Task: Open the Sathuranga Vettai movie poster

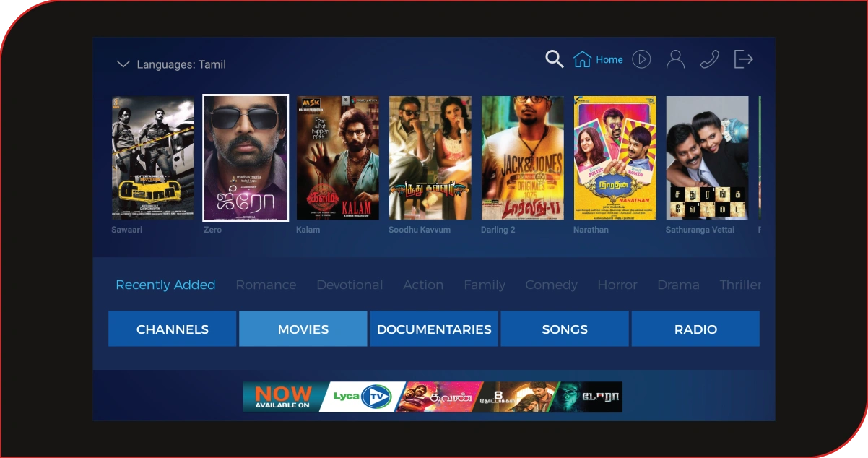Action: (x=708, y=157)
